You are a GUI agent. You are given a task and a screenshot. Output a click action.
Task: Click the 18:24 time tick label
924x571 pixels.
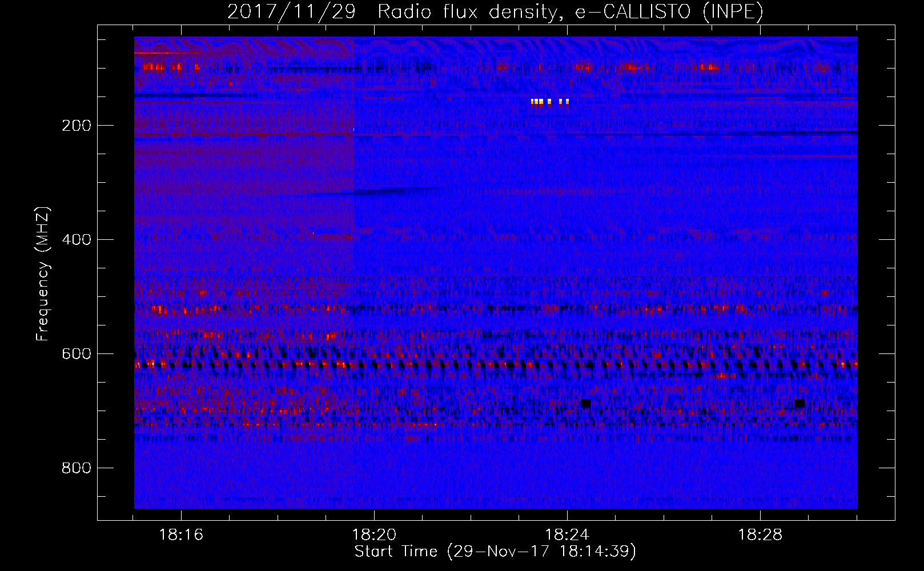point(567,534)
